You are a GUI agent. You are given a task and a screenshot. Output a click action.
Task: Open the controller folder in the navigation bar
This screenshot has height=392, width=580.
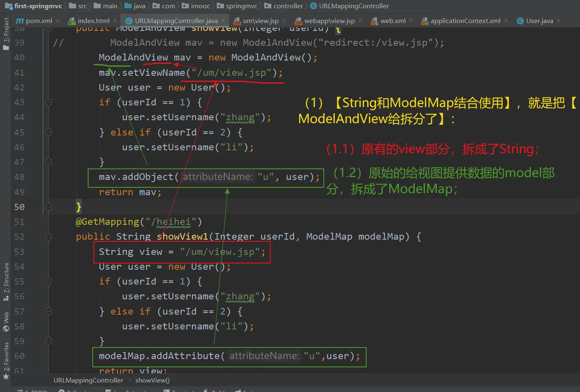288,6
